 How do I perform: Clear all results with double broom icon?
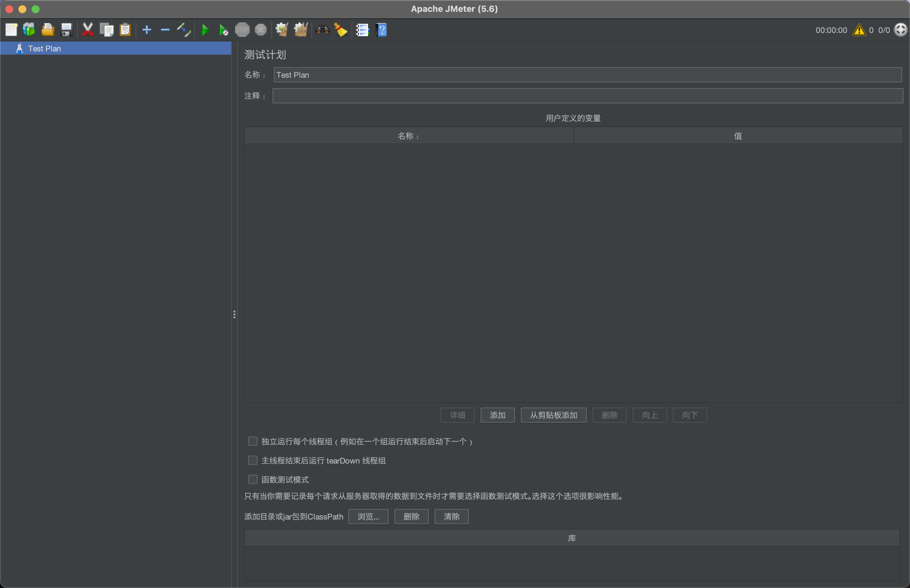(x=301, y=30)
